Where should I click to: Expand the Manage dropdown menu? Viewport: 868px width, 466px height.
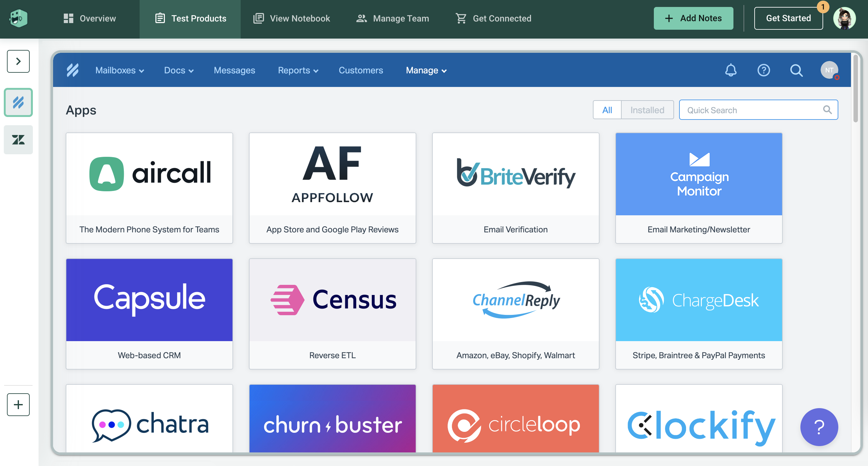[426, 70]
